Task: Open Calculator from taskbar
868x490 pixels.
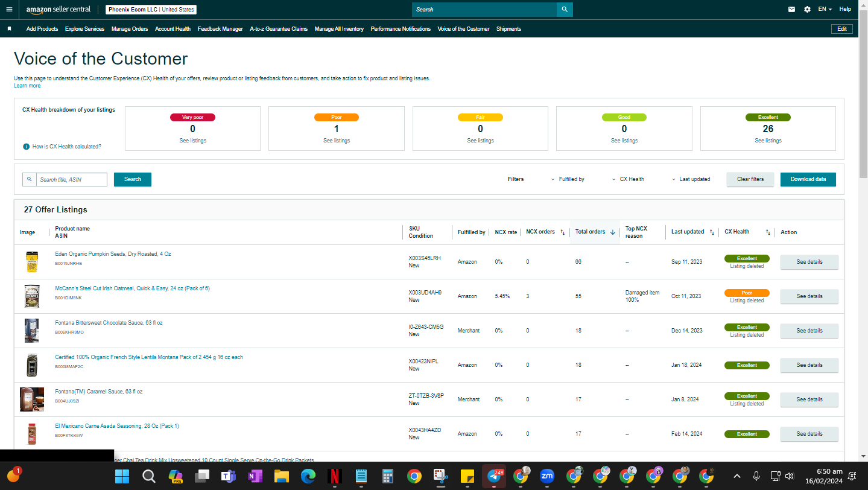Action: [x=388, y=476]
